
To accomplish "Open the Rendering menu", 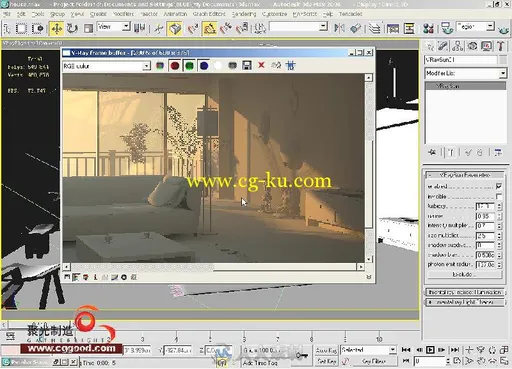I will tap(244, 14).
